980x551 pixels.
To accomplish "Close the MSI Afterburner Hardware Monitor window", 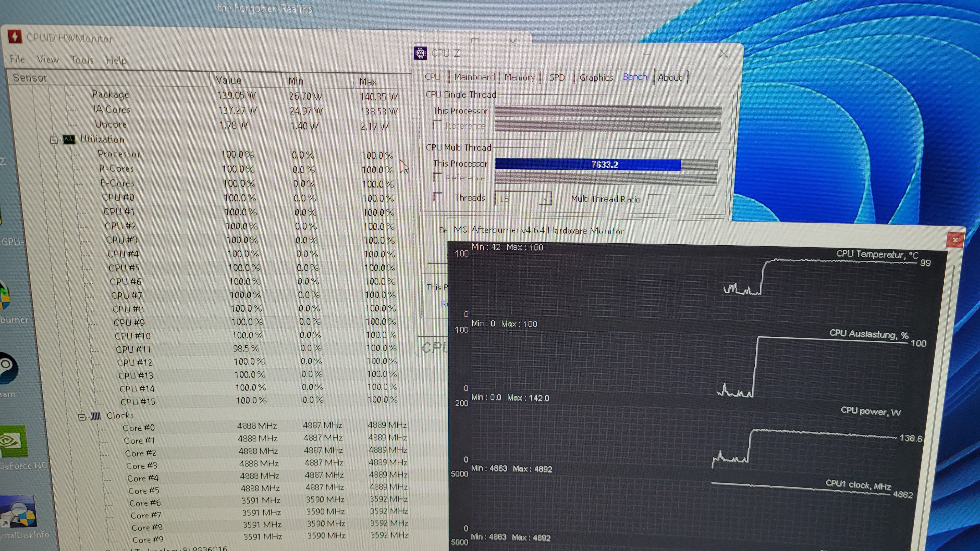I will pyautogui.click(x=954, y=240).
